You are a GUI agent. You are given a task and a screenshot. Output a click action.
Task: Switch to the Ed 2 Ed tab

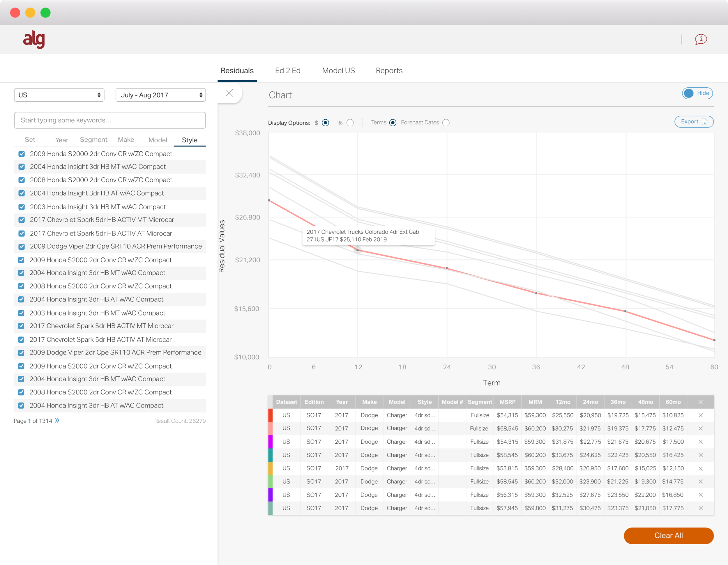click(288, 71)
